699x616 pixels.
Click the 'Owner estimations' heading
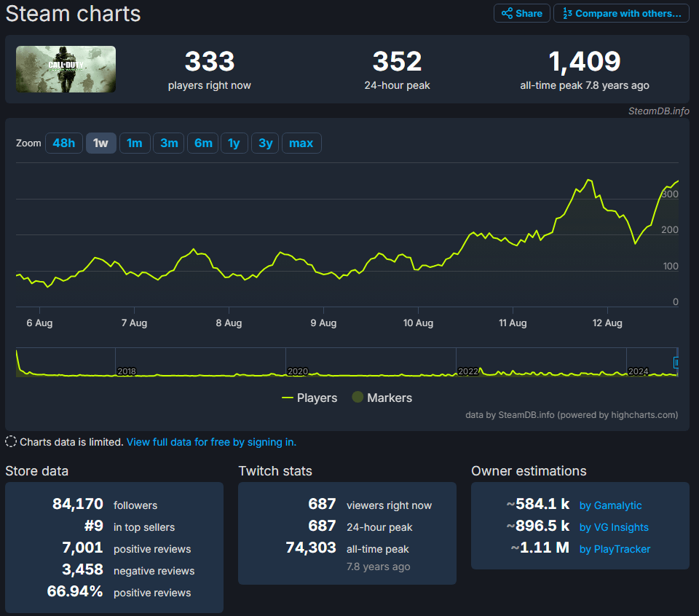[529, 470]
